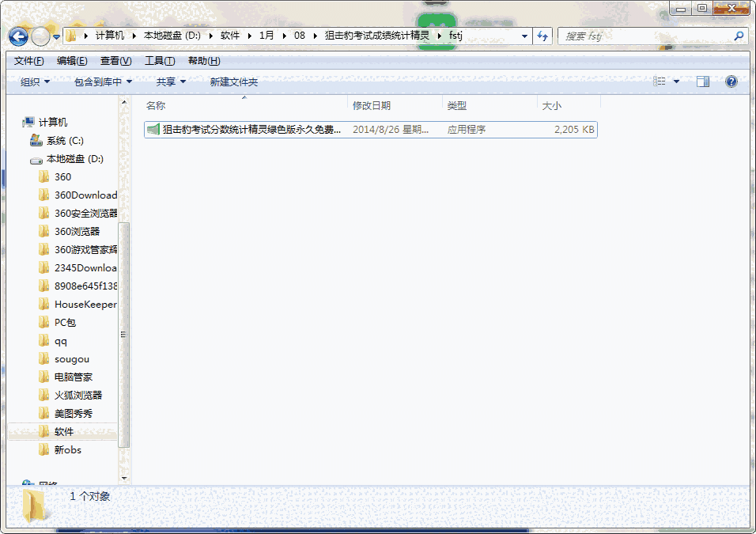Expand arrow after 计算机 in address bar
The image size is (756, 534).
tap(134, 36)
